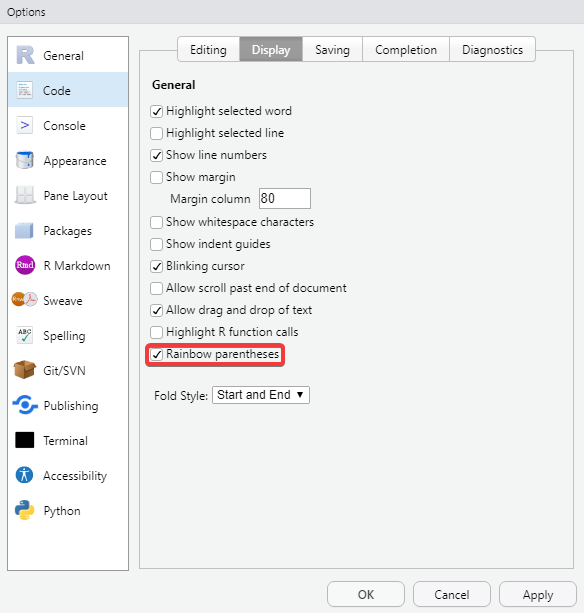This screenshot has height=613, width=584.
Task: Open the Fold Style dropdown
Action: tap(261, 395)
